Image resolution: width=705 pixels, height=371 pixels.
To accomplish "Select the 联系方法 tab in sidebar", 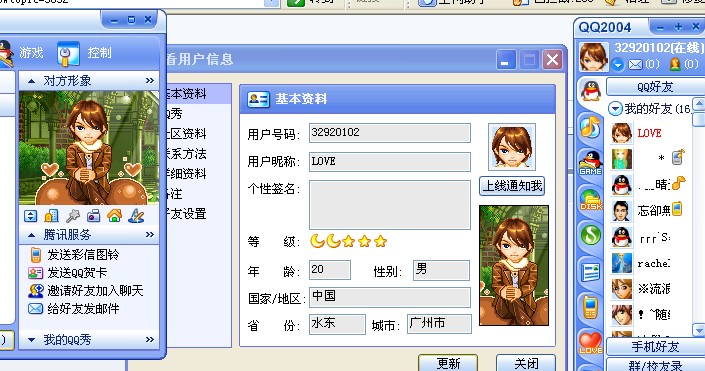I will tap(186, 154).
